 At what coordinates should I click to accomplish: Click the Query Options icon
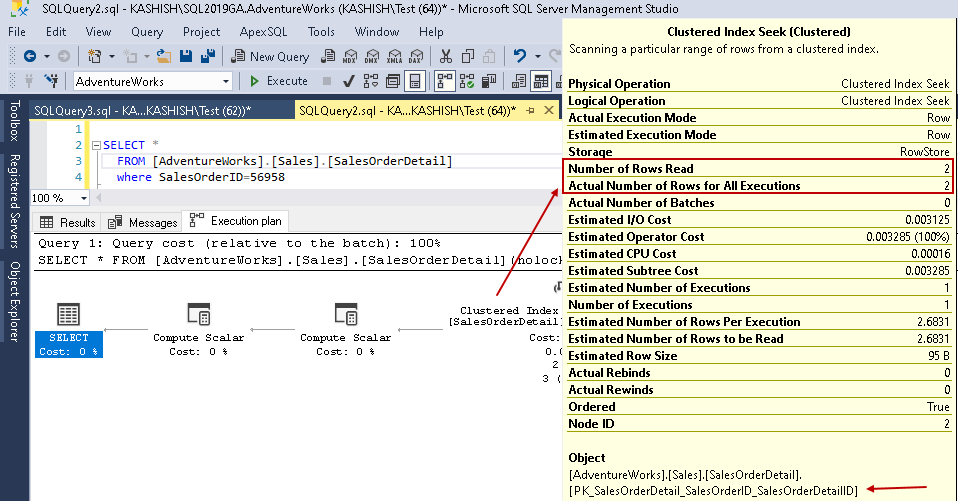point(393,81)
